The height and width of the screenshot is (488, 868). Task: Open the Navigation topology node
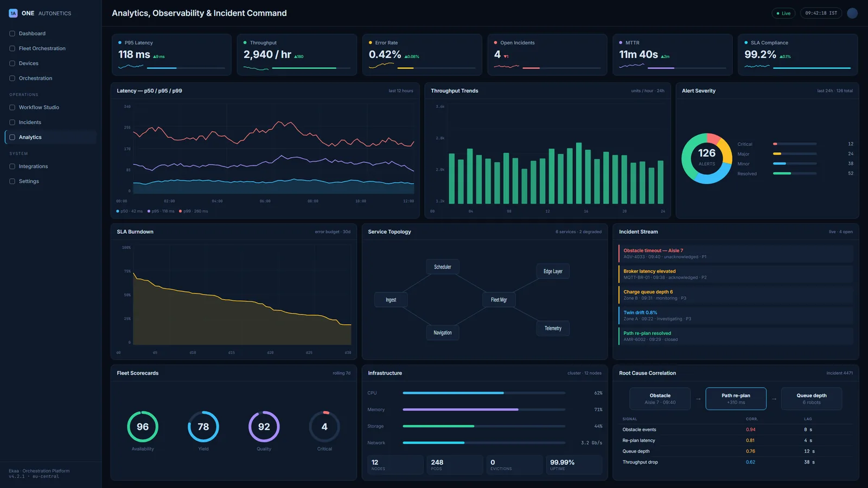[443, 333]
